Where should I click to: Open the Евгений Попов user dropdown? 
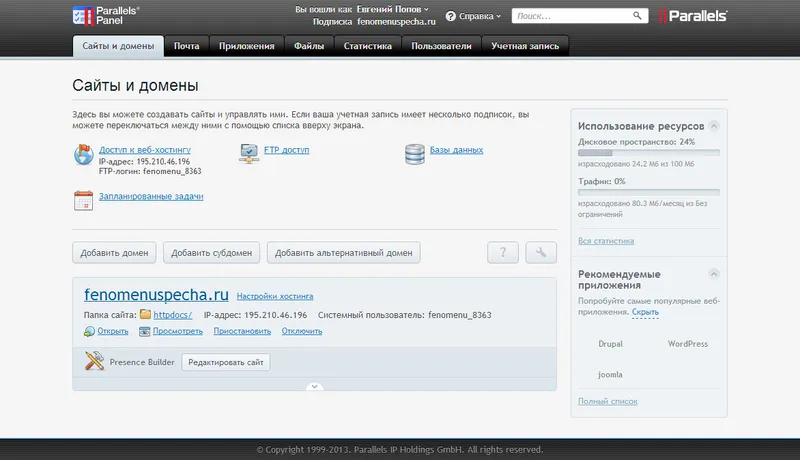pos(392,9)
